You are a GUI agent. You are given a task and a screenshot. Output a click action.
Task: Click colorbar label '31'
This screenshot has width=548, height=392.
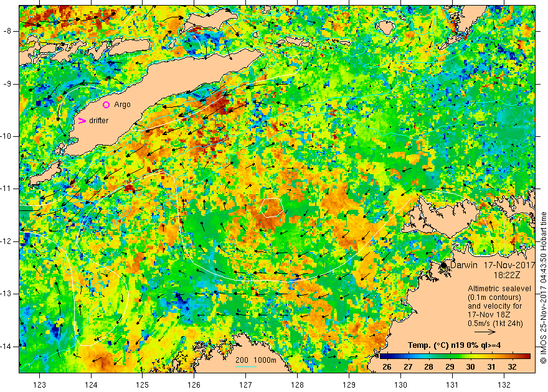pyautogui.click(x=491, y=367)
